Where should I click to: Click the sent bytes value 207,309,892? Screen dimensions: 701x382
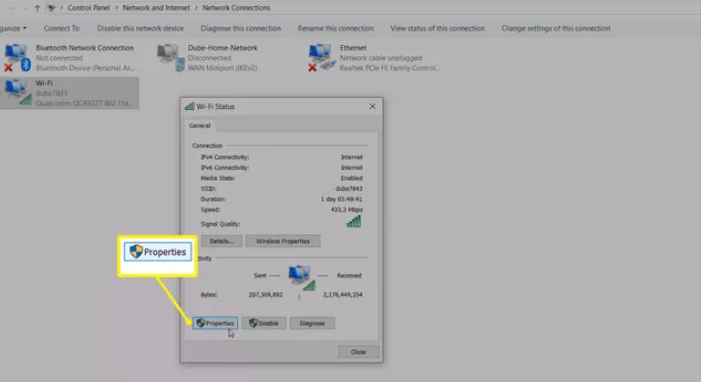266,295
